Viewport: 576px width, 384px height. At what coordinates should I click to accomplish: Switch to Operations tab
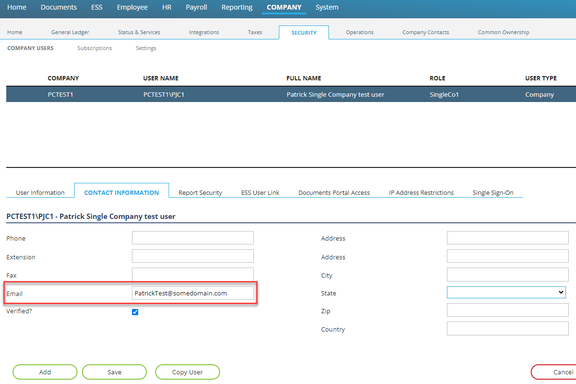(360, 32)
